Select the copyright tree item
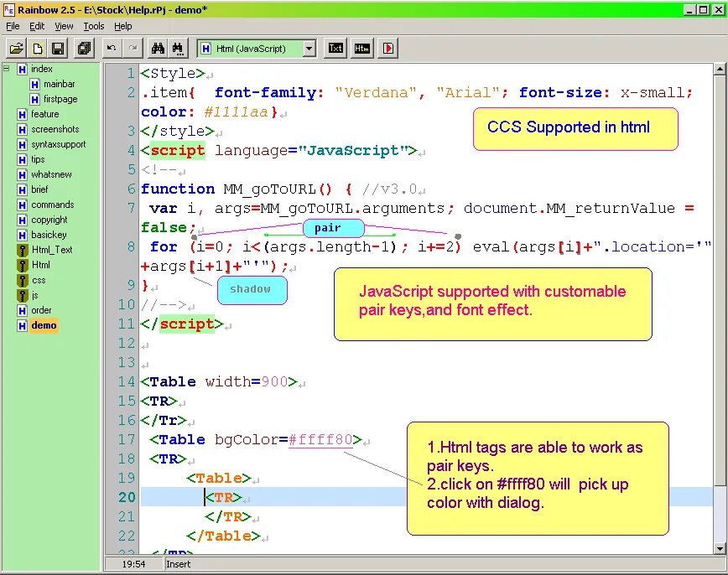728x575 pixels. point(49,220)
